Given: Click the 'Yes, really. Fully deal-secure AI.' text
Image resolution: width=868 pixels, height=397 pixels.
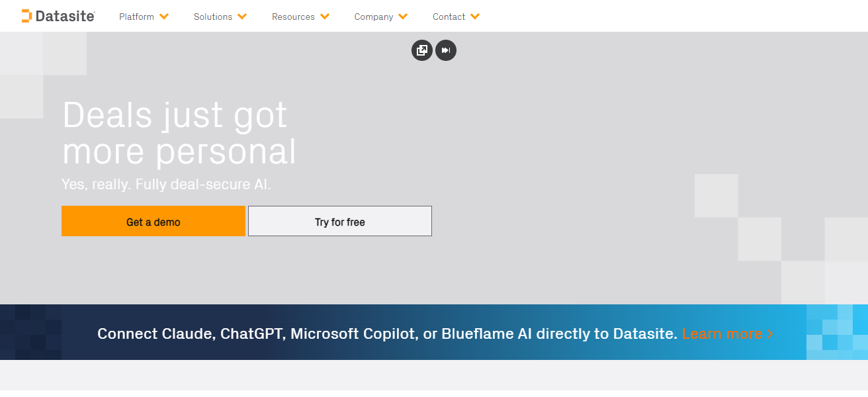Looking at the screenshot, I should pos(166,185).
